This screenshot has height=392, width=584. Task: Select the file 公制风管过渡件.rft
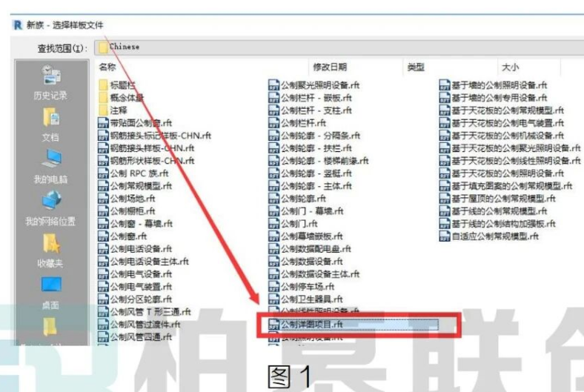coord(139,325)
